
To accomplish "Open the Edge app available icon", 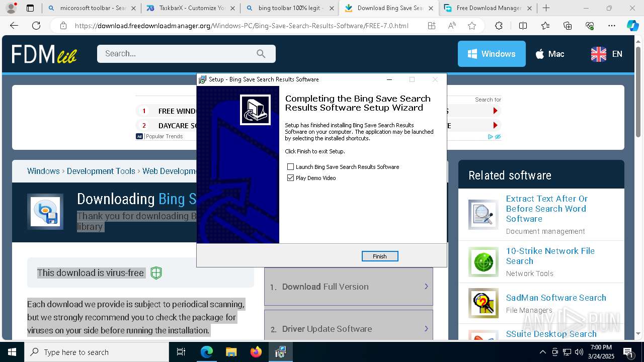I will point(432,26).
